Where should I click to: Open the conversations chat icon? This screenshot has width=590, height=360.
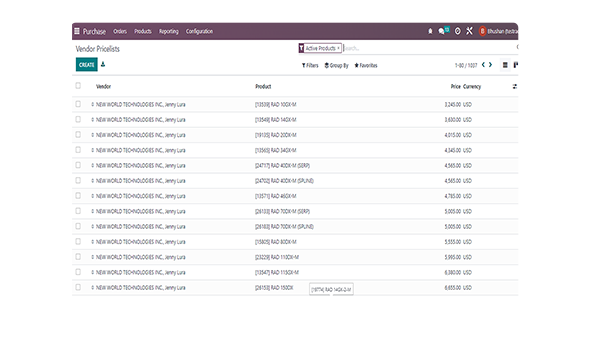[441, 31]
